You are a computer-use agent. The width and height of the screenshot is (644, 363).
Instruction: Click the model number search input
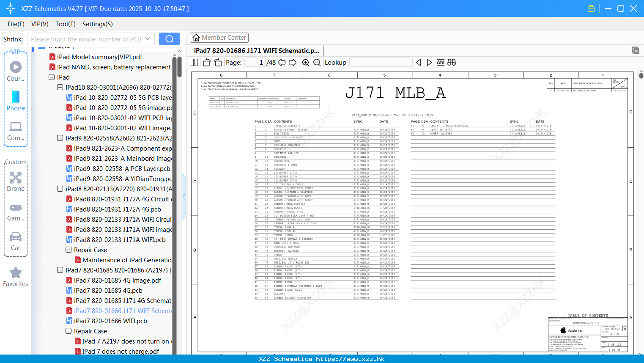click(x=86, y=39)
